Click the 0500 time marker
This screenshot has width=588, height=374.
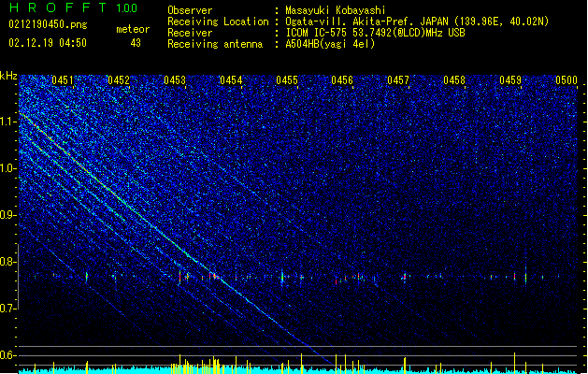click(566, 80)
